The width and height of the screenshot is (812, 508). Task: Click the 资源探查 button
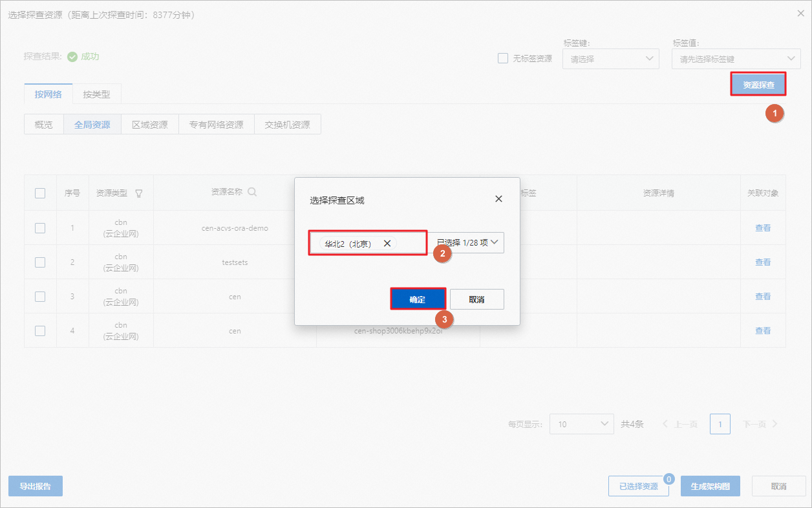coord(758,84)
